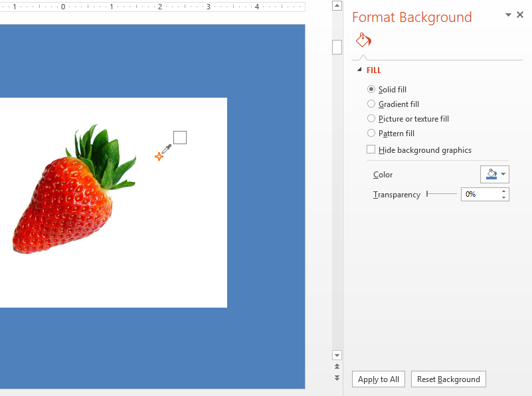Decrease transparency using the down stepper arrow
The image size is (532, 396).
[503, 197]
